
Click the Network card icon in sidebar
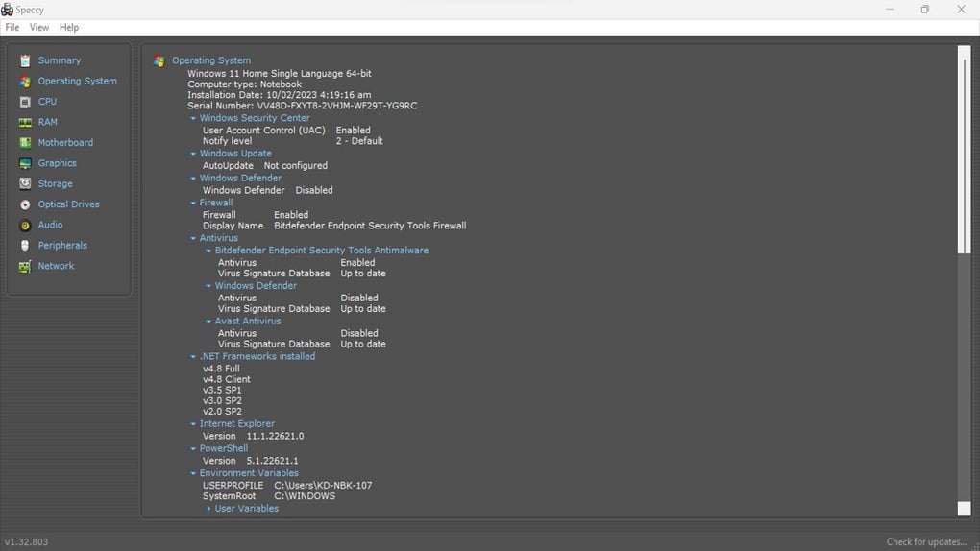[x=25, y=267]
